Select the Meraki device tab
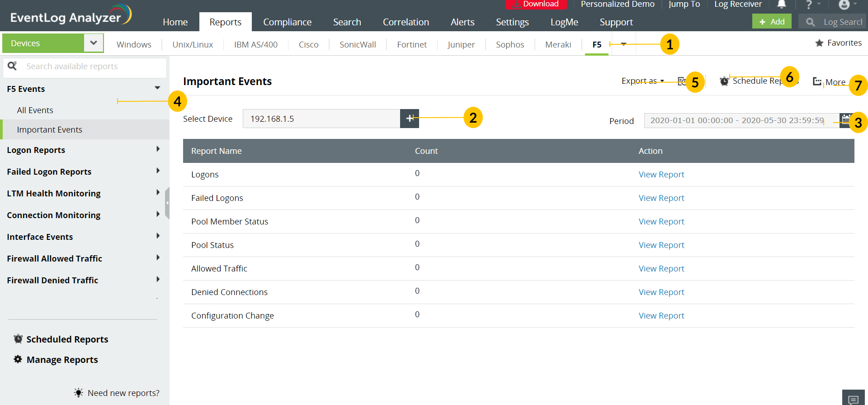868x405 pixels. pos(558,44)
